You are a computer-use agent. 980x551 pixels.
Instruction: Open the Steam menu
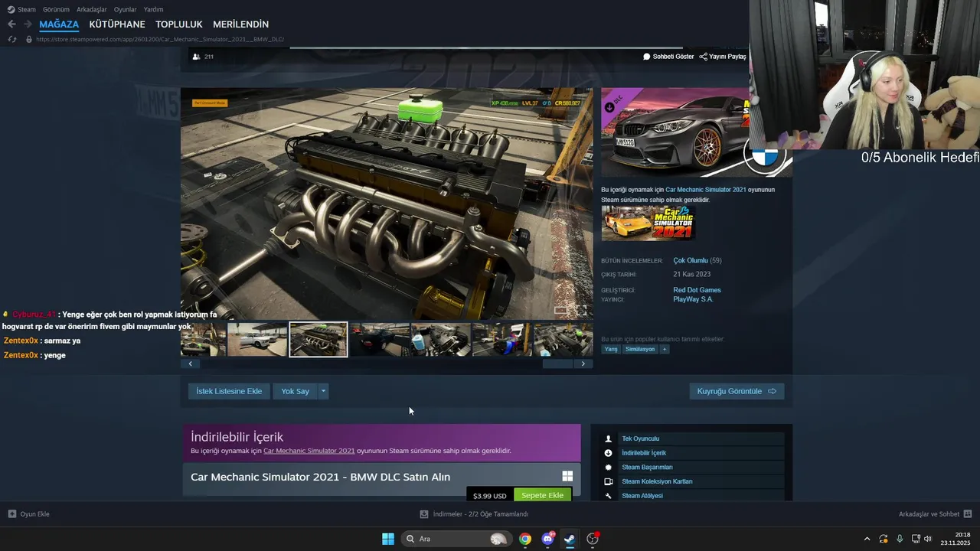click(27, 9)
